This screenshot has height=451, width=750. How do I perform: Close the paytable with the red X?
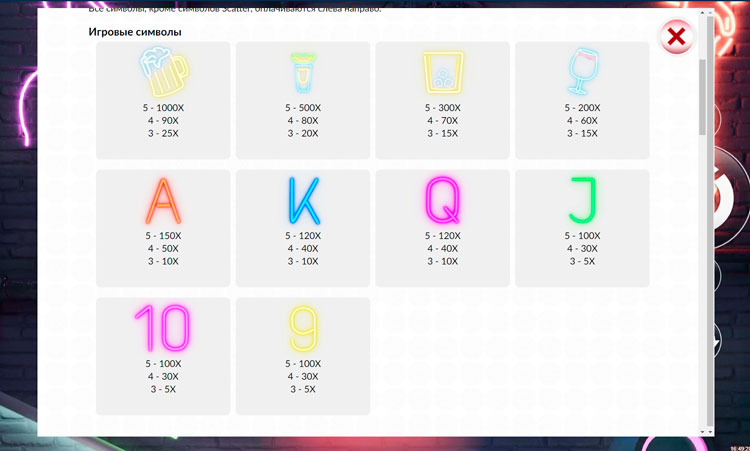click(x=676, y=37)
